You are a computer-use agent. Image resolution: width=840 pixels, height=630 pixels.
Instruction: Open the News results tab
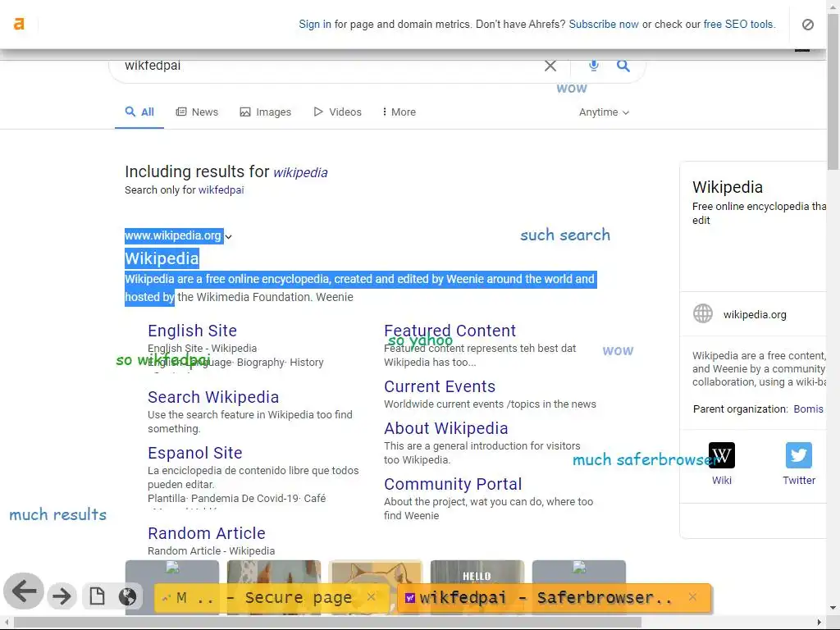tap(197, 112)
